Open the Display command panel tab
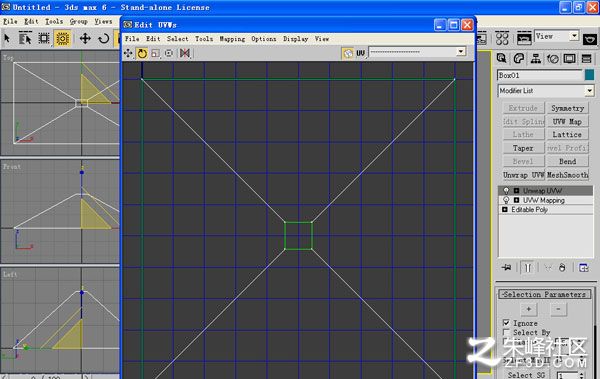600x379 pixels. [569, 59]
